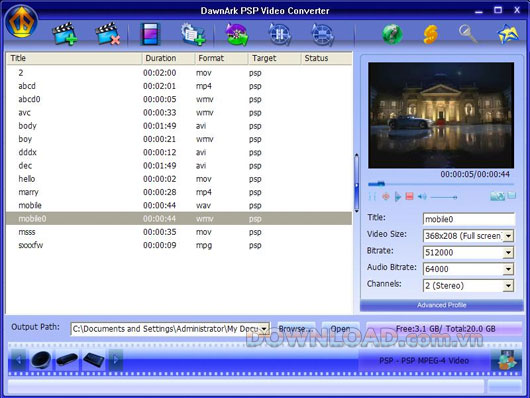Click the video preview thumbnail

(441, 115)
